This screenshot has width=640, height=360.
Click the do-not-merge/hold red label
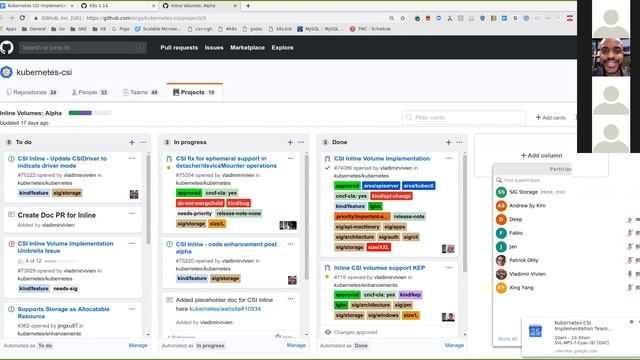[x=200, y=203]
